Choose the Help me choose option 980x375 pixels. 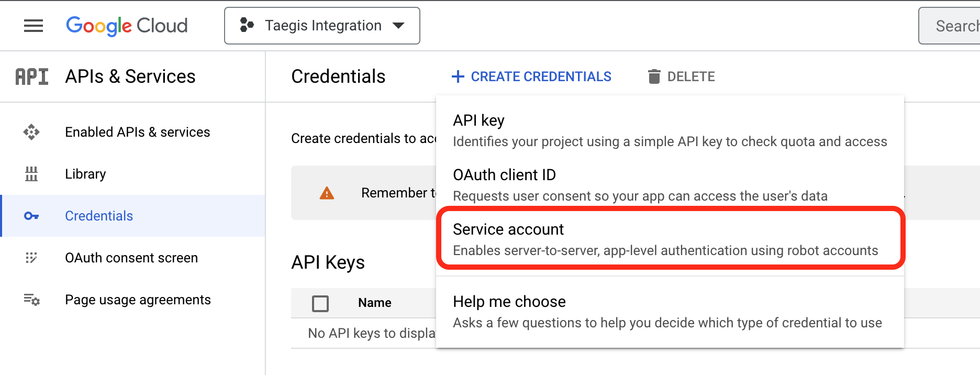pos(670,312)
